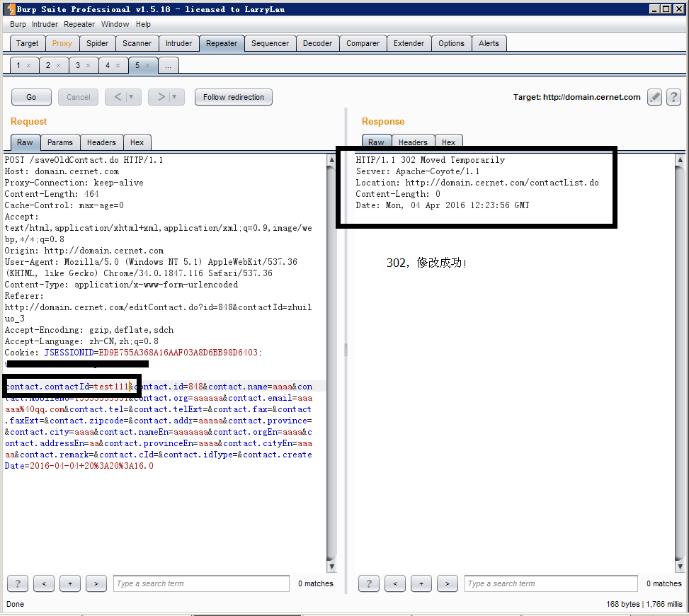Switch to the Proxy tab
Viewport: 689px width, 616px height.
click(x=62, y=43)
